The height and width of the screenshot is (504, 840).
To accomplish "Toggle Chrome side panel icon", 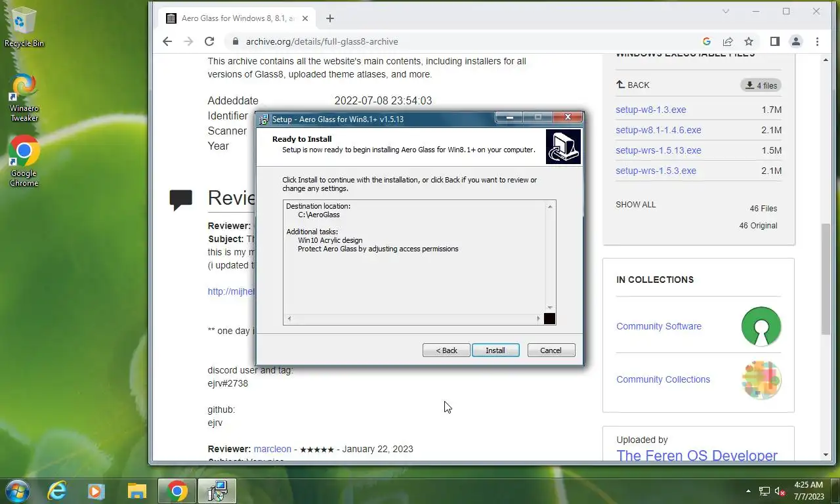I will (775, 41).
